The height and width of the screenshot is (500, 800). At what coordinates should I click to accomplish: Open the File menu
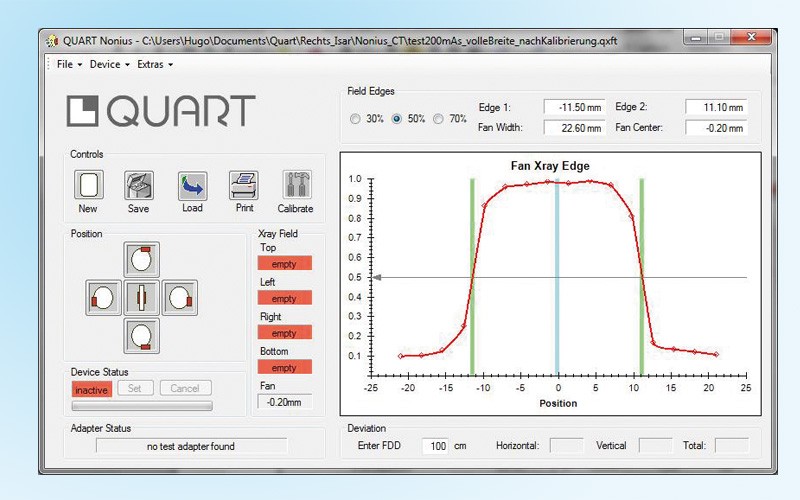click(69, 64)
